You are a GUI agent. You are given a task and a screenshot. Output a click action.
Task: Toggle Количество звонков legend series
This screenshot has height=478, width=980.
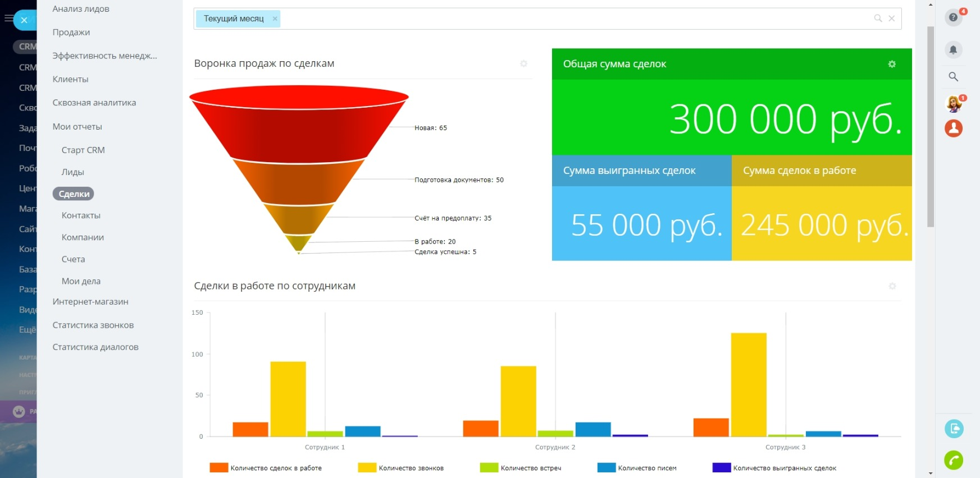coord(401,468)
